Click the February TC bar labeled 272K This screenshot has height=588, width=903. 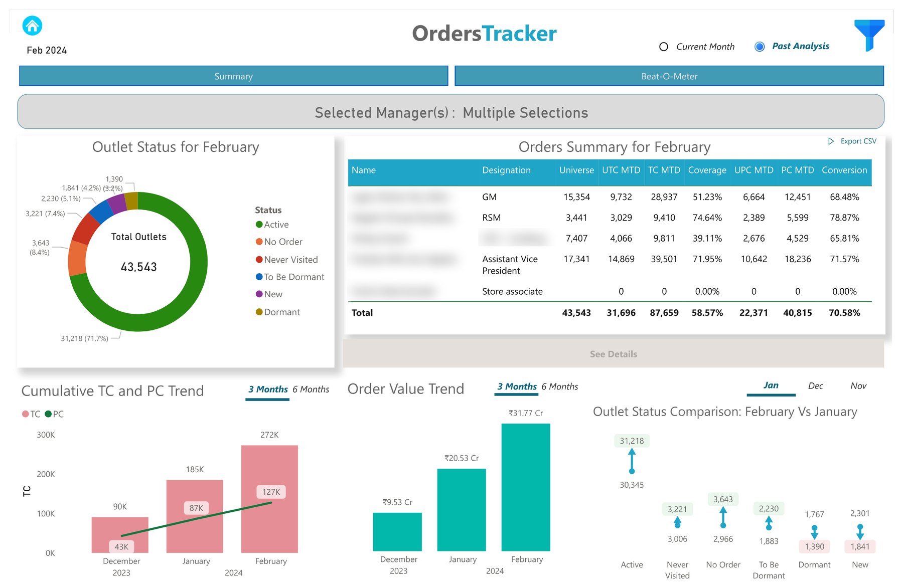[269, 499]
